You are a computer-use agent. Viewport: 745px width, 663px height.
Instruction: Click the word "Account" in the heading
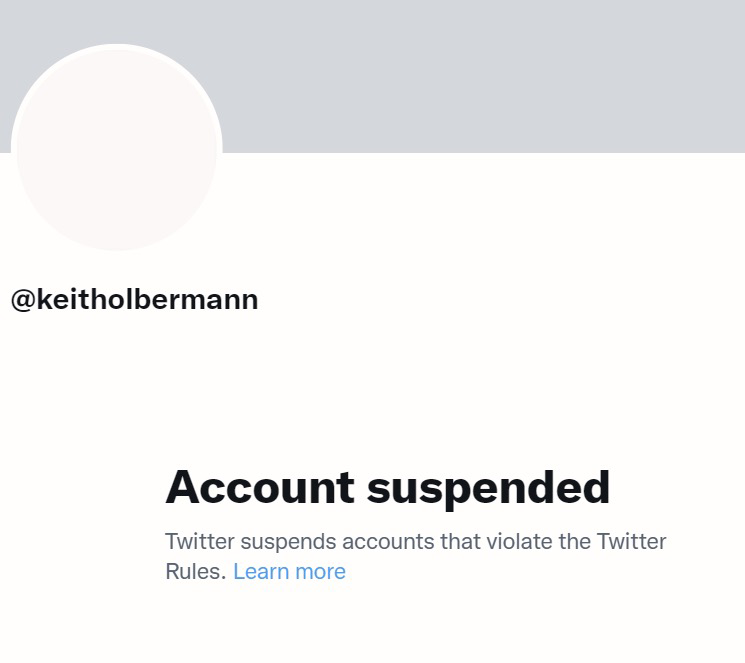[x=259, y=487]
